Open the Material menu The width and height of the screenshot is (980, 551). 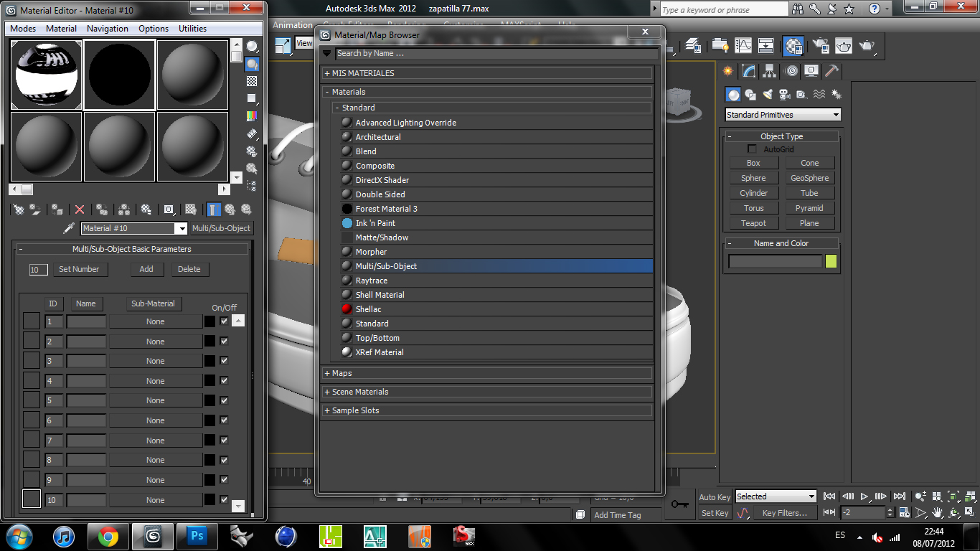point(62,29)
